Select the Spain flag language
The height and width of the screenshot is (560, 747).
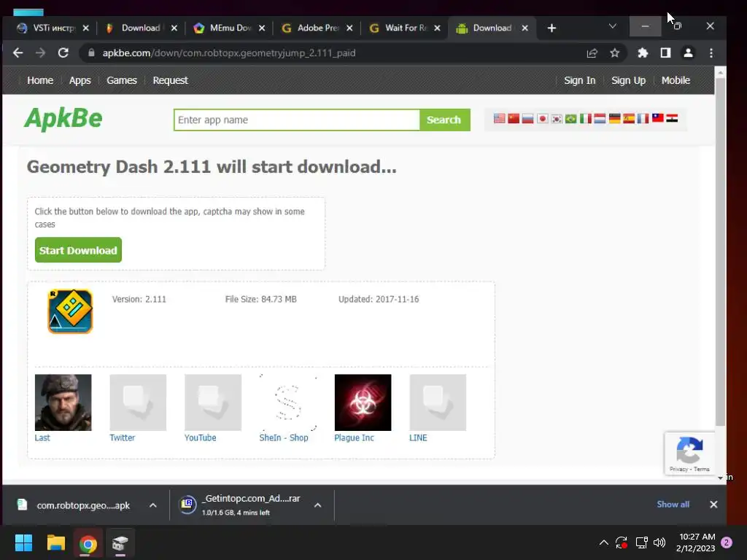(x=629, y=119)
